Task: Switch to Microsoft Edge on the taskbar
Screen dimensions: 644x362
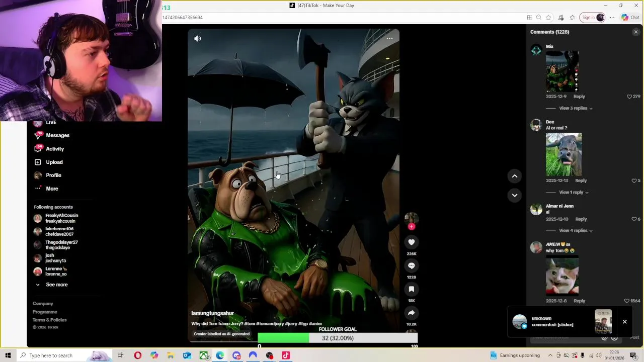Action: pos(220,355)
